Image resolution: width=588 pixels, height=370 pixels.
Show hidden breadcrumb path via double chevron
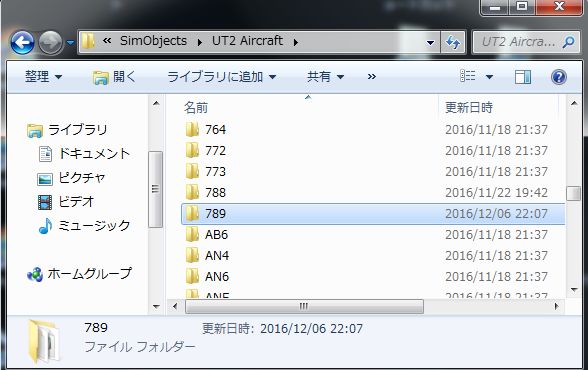click(x=107, y=40)
